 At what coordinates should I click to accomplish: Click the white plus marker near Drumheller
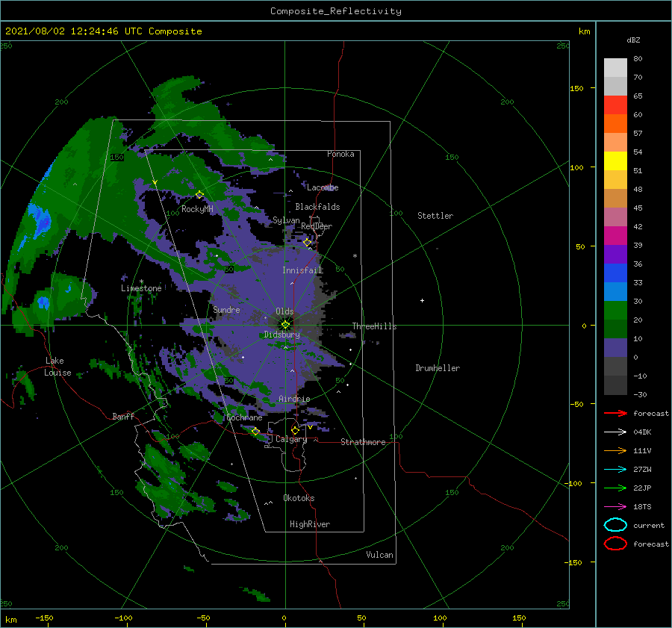tap(422, 300)
